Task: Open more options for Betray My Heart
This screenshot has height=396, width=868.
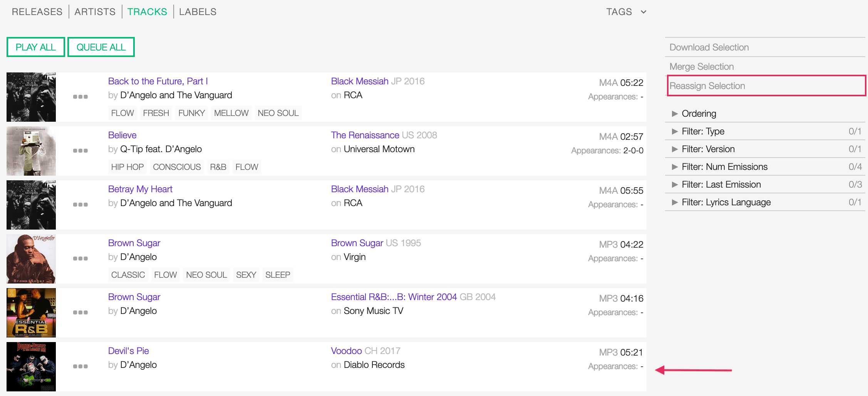Action: point(80,205)
